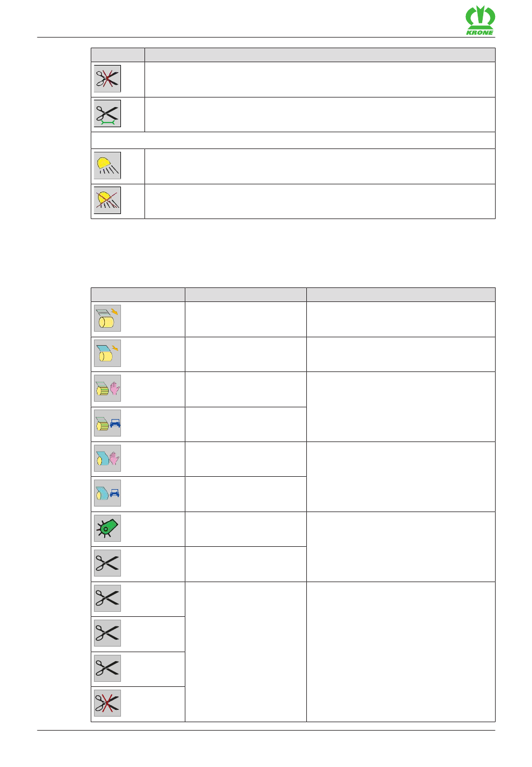This screenshot has width=532, height=767.
Task: Click the net bale icon with lightning bolt
Action: point(108,318)
